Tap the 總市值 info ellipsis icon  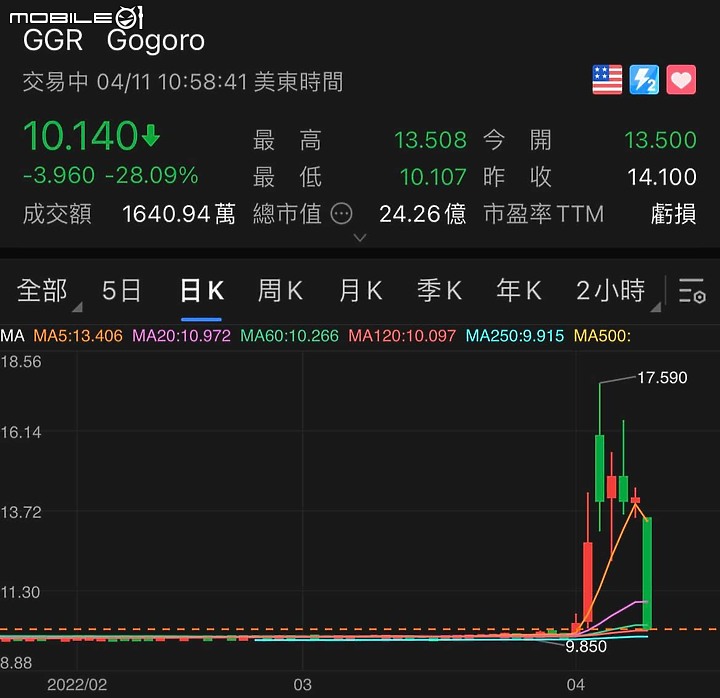[342, 214]
